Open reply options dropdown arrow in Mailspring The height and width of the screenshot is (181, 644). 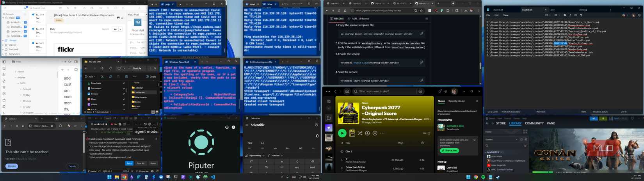point(120,29)
